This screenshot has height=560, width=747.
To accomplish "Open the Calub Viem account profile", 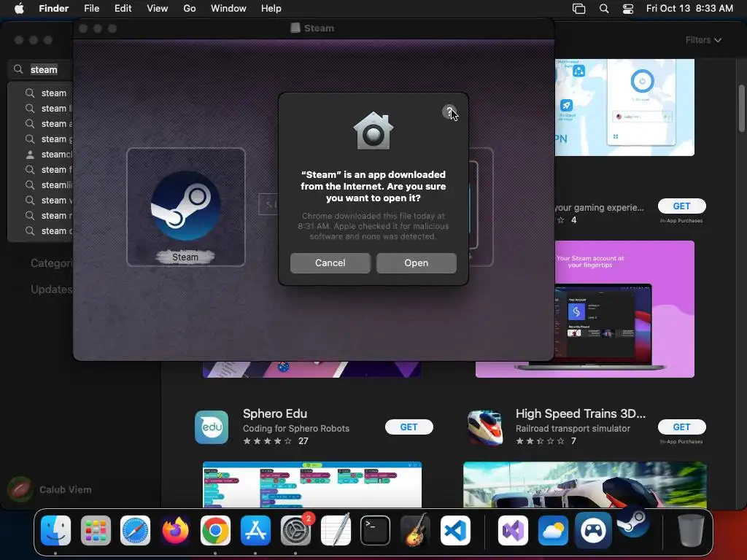I will tap(50, 489).
